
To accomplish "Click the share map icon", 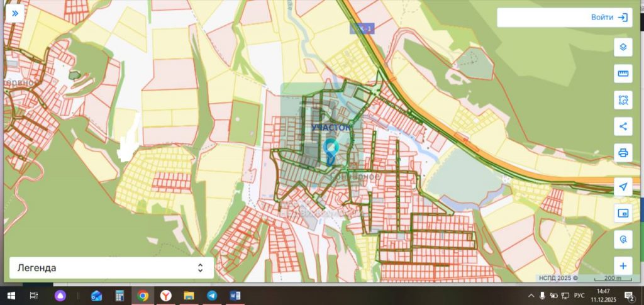I will coord(623,126).
